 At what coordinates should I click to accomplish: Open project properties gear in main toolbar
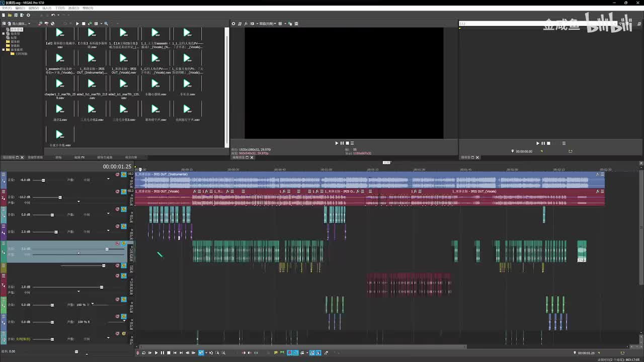point(28,15)
